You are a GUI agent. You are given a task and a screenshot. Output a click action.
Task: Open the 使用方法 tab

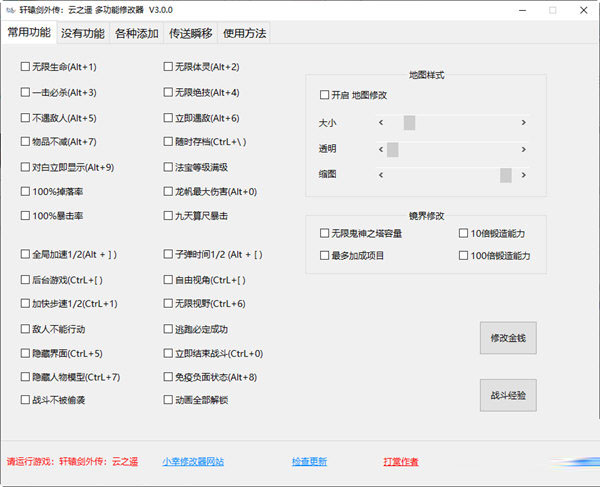coord(245,33)
